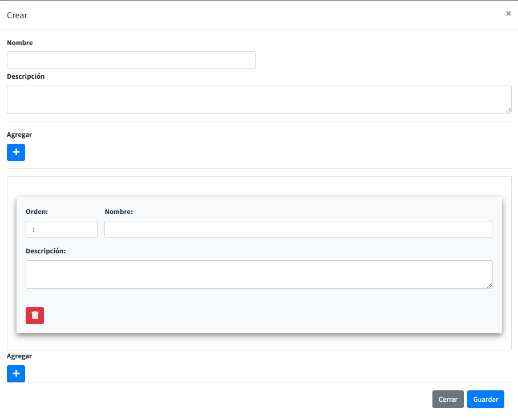The height and width of the screenshot is (420, 518).
Task: Click the Descripción: label in the item card
Action: tap(46, 251)
